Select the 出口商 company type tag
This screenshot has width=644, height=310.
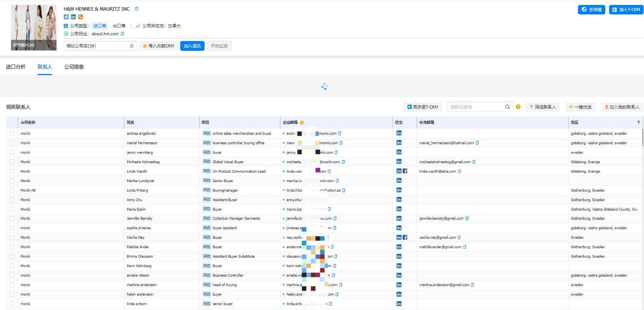click(x=119, y=26)
